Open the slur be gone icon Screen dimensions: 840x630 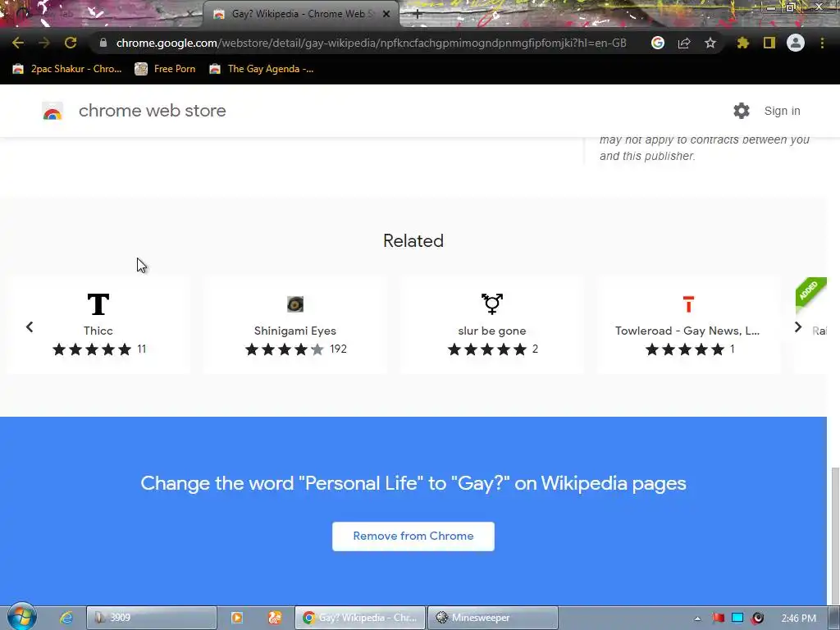pos(492,304)
